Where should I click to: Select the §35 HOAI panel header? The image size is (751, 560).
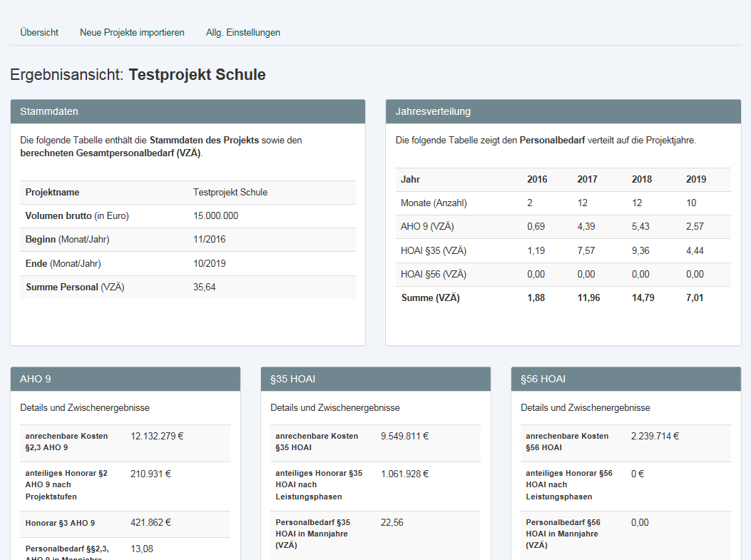click(x=375, y=379)
